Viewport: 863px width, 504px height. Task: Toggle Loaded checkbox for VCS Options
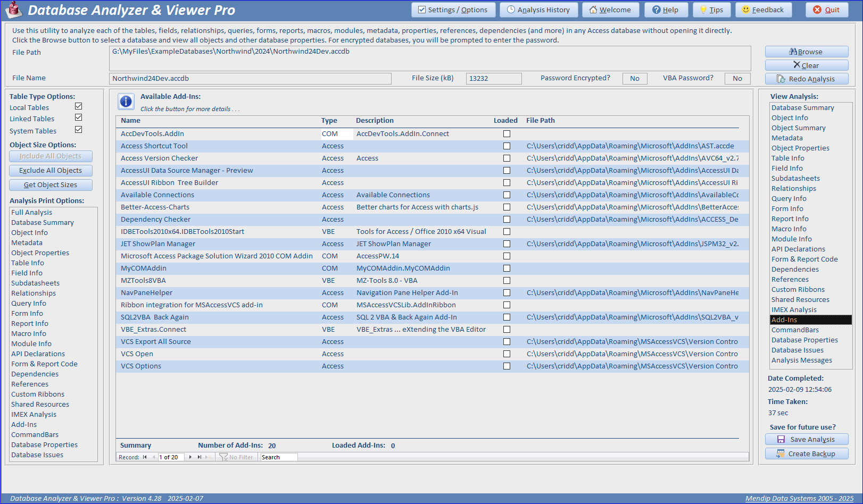507,366
